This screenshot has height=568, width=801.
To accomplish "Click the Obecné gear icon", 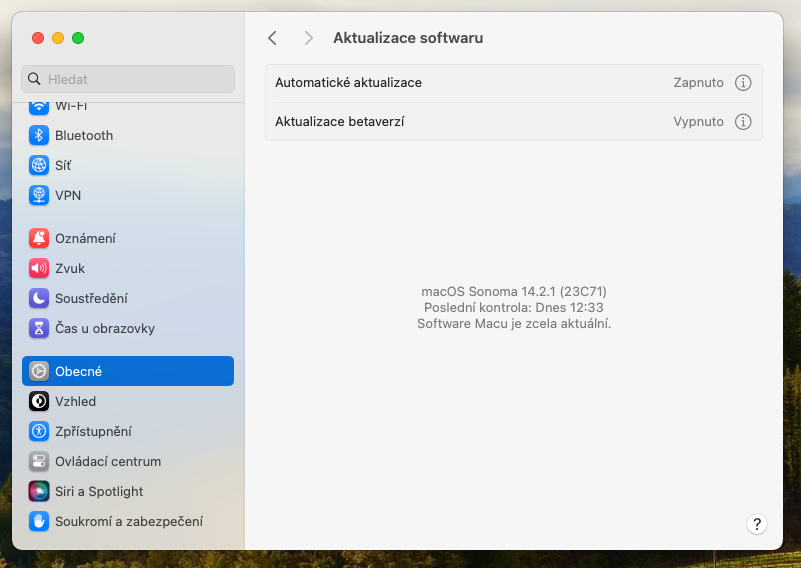I will [x=39, y=371].
